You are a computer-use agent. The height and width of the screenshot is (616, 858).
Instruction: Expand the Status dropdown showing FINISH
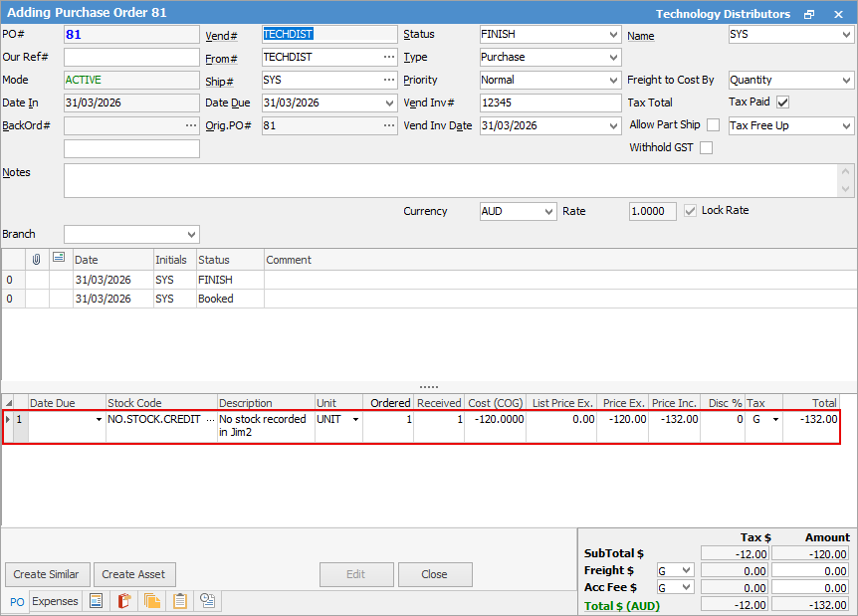(612, 34)
